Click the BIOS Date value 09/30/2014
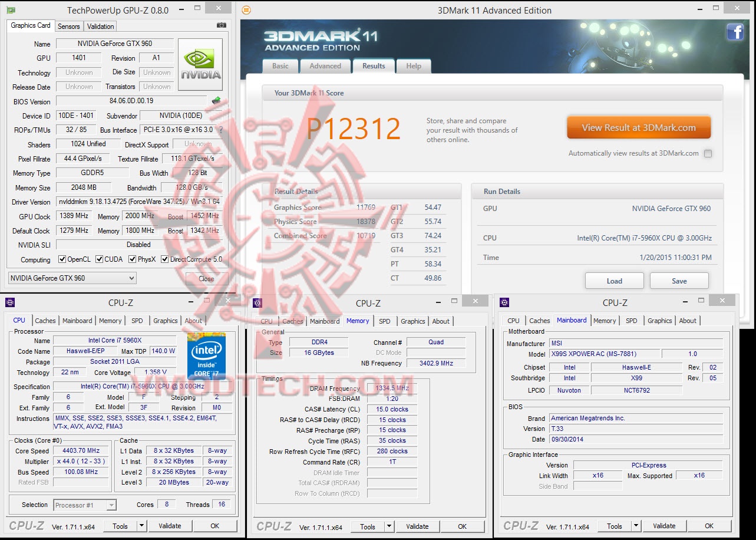The width and height of the screenshot is (756, 540). [x=636, y=440]
